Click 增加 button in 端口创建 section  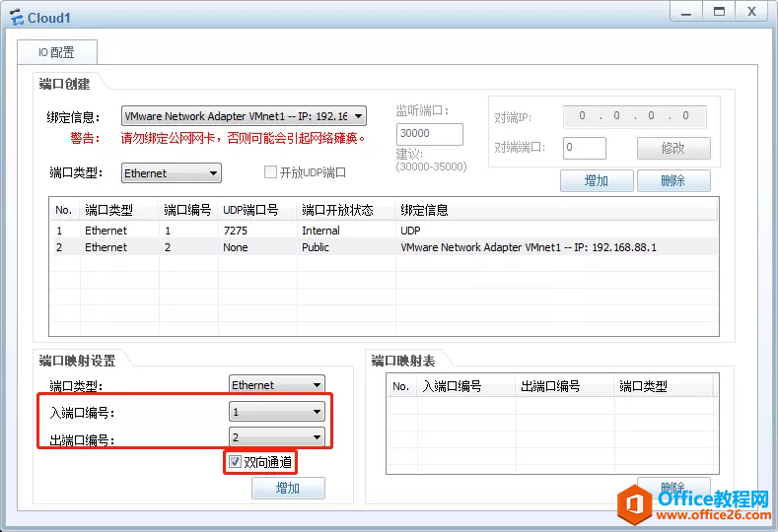(x=597, y=180)
